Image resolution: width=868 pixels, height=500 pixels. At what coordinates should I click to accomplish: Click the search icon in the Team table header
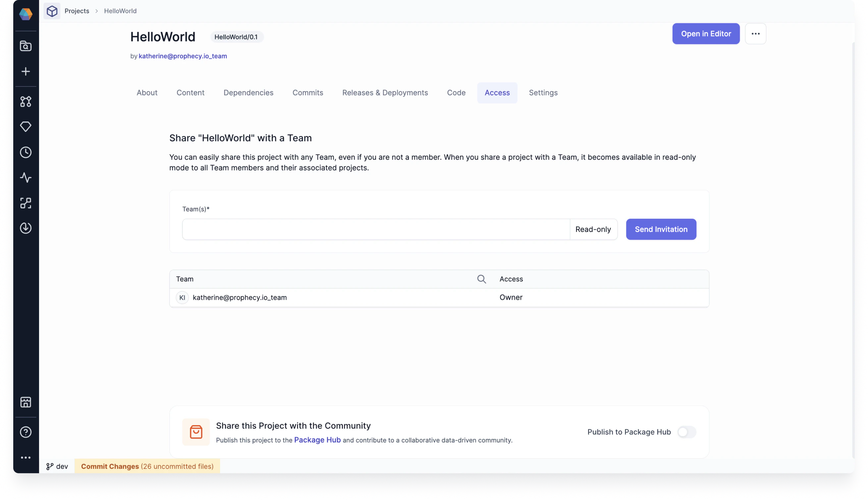[482, 279]
